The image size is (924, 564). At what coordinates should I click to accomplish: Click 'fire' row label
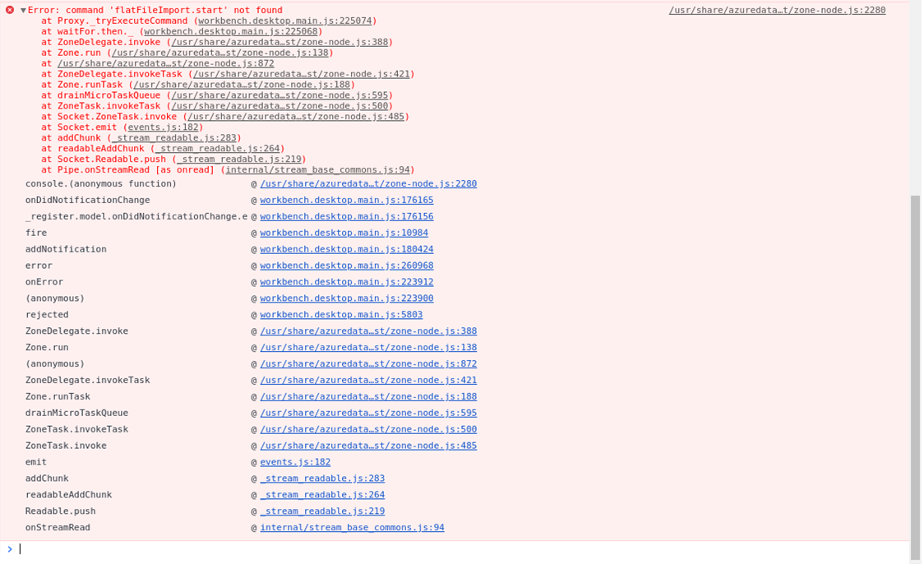click(x=36, y=233)
